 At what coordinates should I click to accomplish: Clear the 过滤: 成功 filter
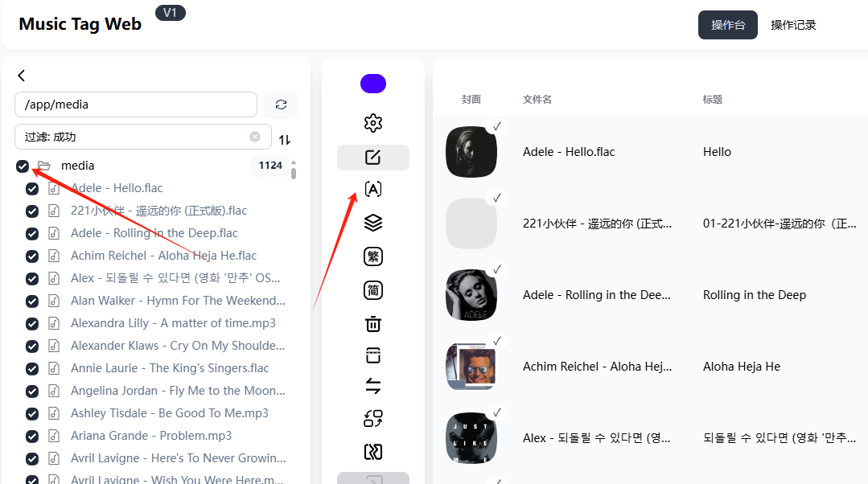point(255,137)
